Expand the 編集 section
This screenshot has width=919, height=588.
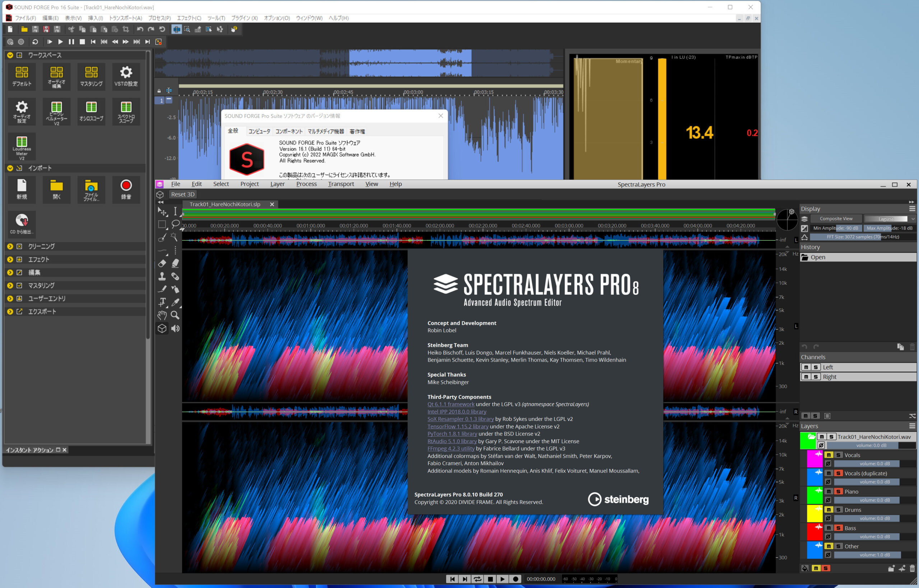click(x=10, y=272)
